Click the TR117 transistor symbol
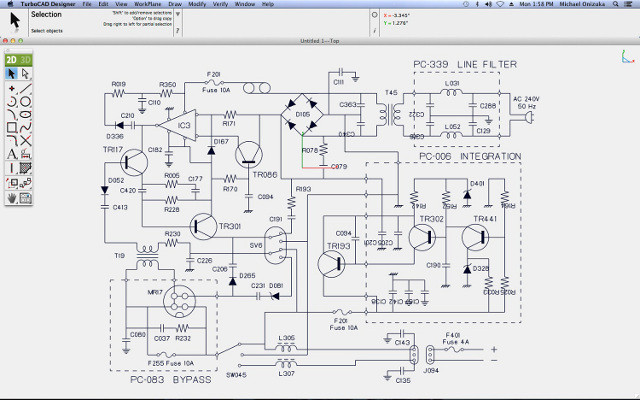 point(134,162)
